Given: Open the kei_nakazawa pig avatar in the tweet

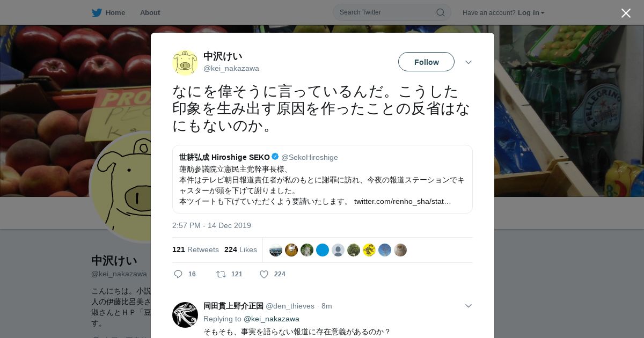Looking at the screenshot, I should click(185, 62).
